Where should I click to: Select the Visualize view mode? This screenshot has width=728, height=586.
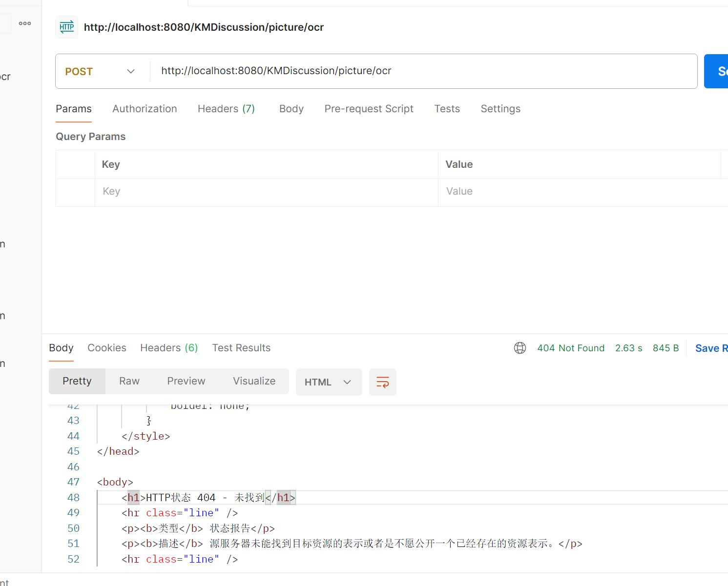[254, 381]
